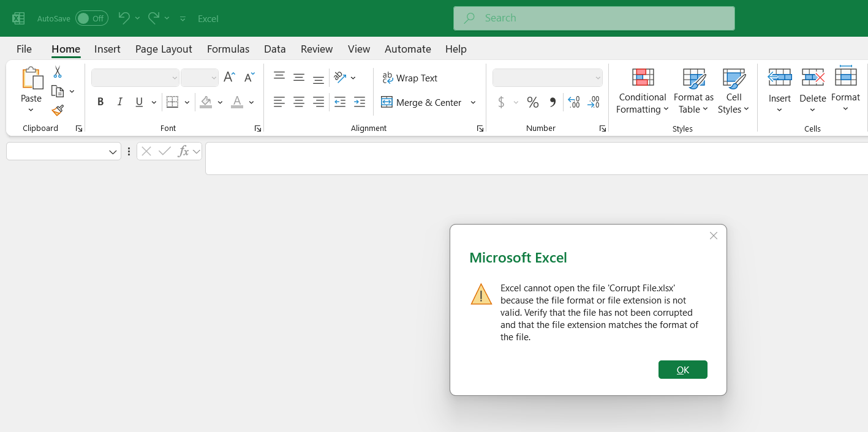Open the fill color dropdown arrow
The height and width of the screenshot is (432, 868).
pyautogui.click(x=220, y=102)
